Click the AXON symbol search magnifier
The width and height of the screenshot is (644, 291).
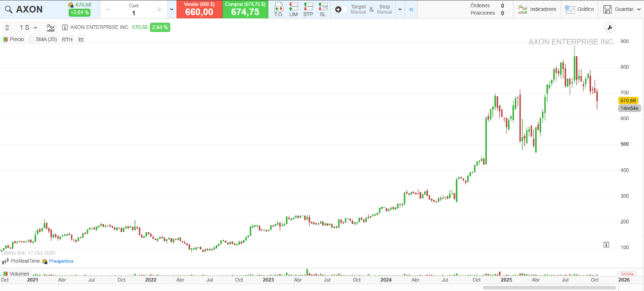coord(8,9)
